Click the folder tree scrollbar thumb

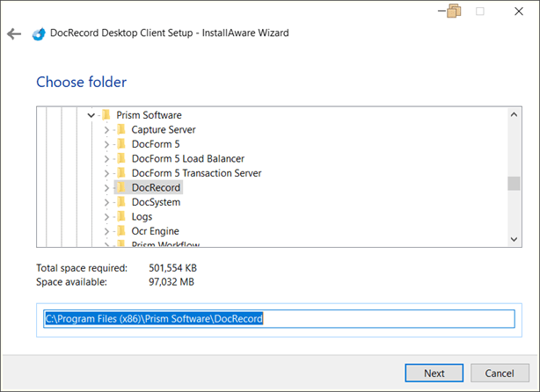tap(514, 184)
